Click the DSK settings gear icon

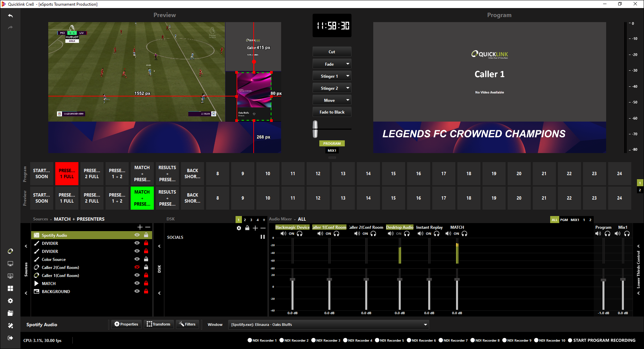pos(239,228)
